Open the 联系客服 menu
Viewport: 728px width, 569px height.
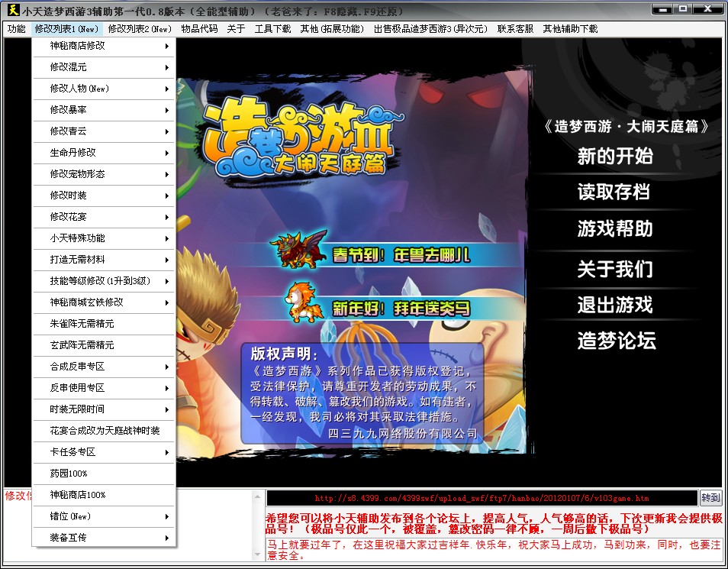[x=515, y=29]
